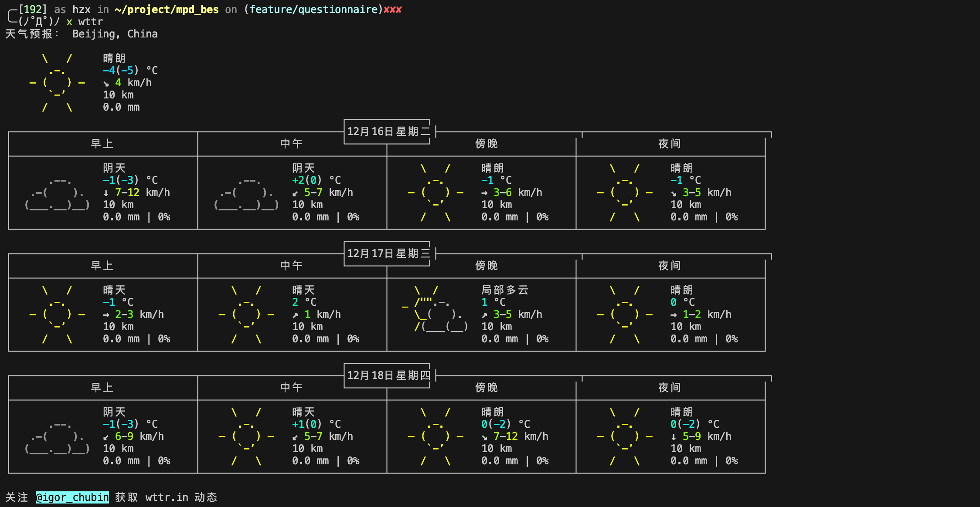The height and width of the screenshot is (507, 980).
Task: Click the ~/project/mpd_bes path in prompt
Action: pyautogui.click(x=167, y=10)
